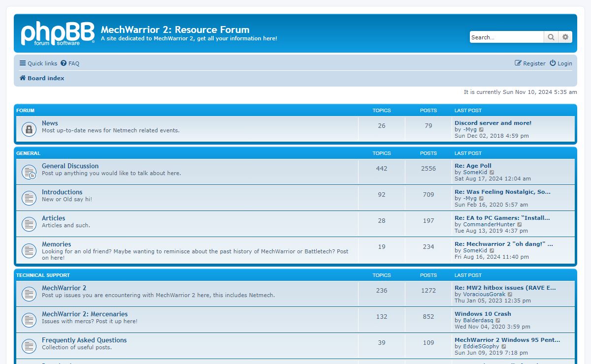View latest post icon beside EddieSGophy

[x=504, y=347]
